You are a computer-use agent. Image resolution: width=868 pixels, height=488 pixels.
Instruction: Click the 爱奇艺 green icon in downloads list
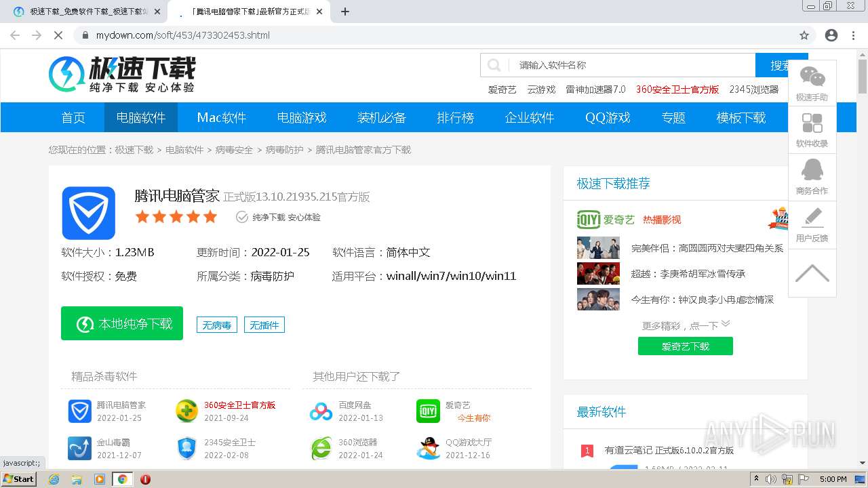tap(428, 411)
